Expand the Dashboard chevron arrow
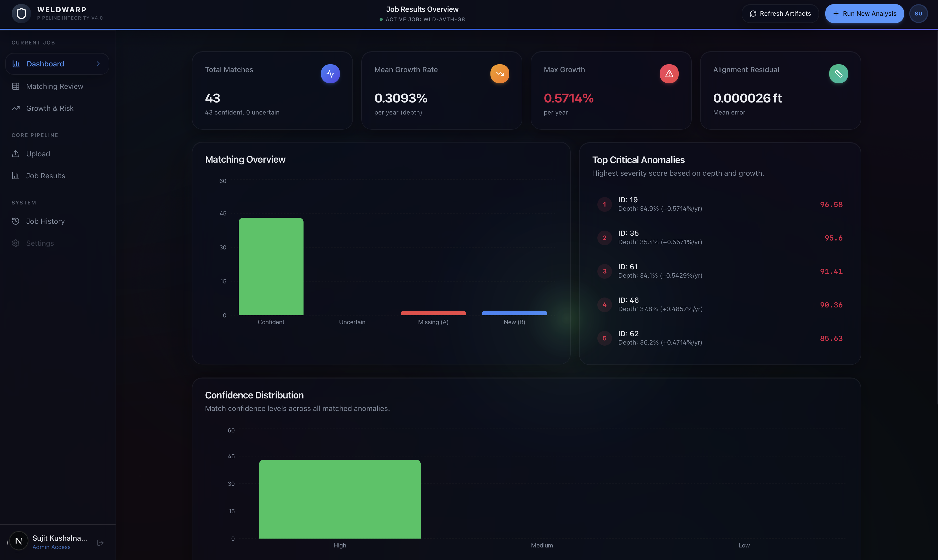Image resolution: width=938 pixels, height=560 pixels. pos(99,64)
